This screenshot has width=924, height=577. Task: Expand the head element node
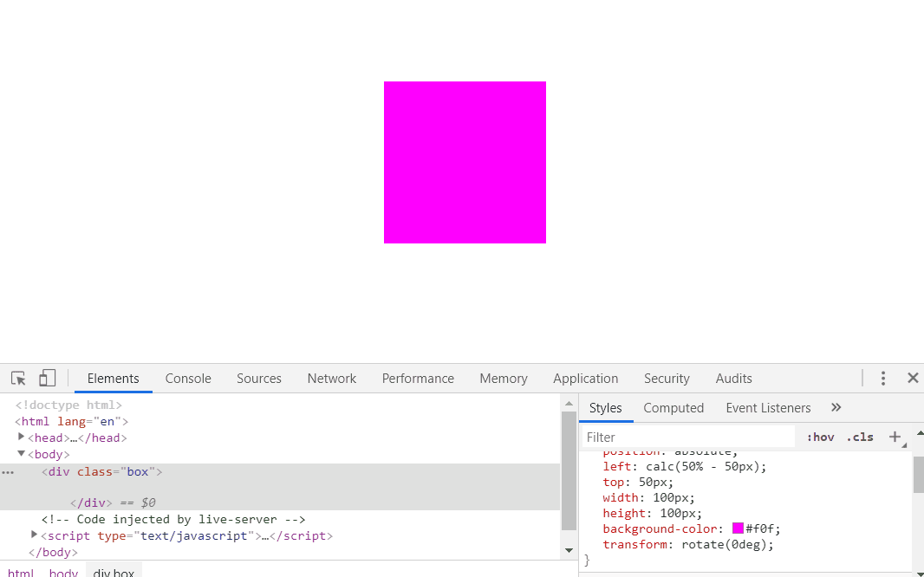click(21, 437)
